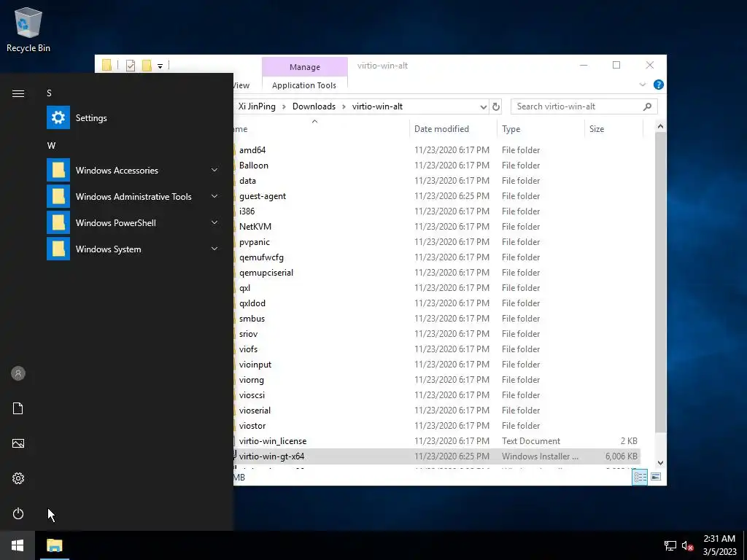
Task: Expand the Windows Administrative Tools chevron
Action: coord(214,196)
